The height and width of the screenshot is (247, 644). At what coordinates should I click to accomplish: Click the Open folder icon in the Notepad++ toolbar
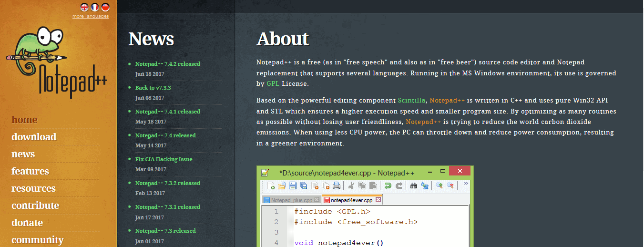(282, 185)
